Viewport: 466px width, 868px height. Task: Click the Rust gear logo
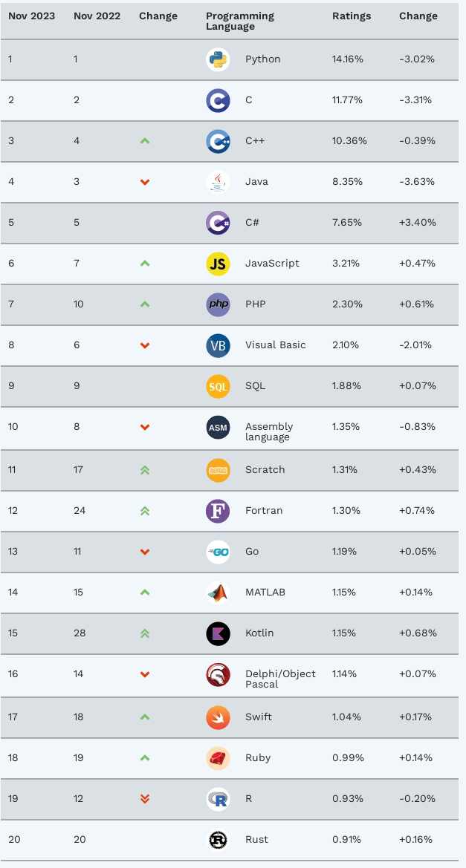tap(218, 840)
